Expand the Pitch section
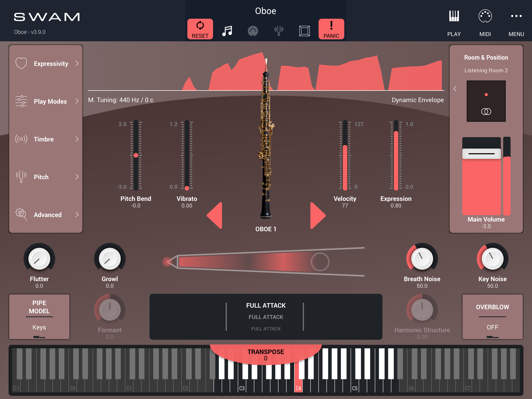This screenshot has width=532, height=399. 46,177
